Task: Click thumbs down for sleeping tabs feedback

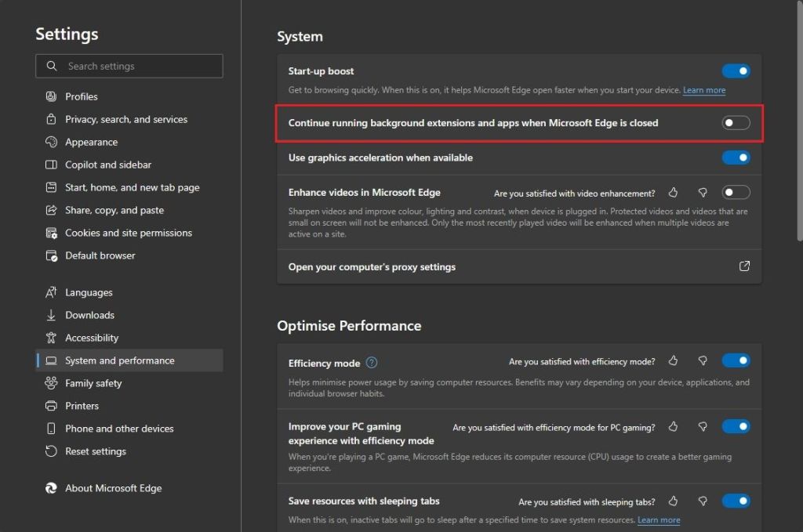Action: pyautogui.click(x=703, y=501)
